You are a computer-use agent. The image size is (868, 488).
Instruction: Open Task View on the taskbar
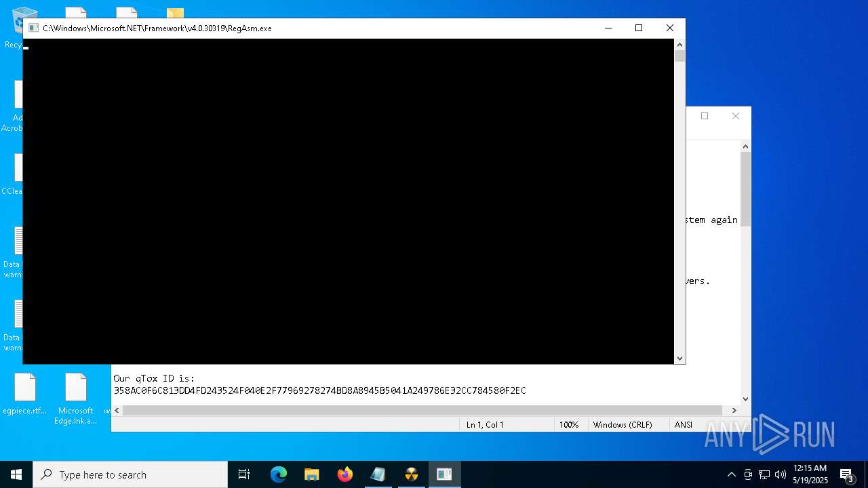click(244, 474)
